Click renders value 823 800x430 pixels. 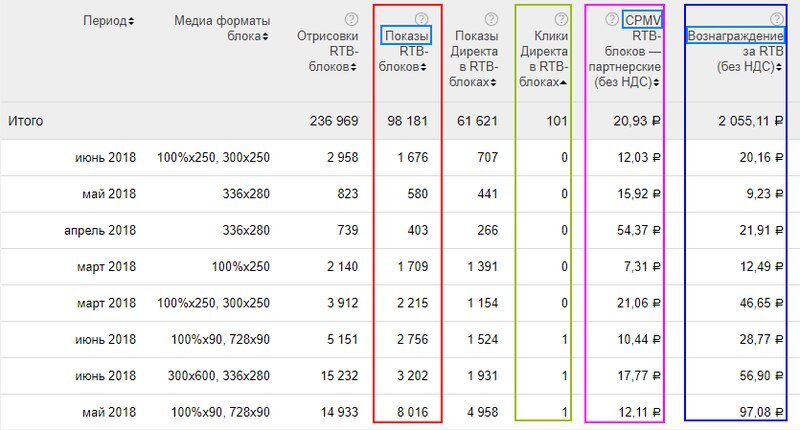(347, 194)
